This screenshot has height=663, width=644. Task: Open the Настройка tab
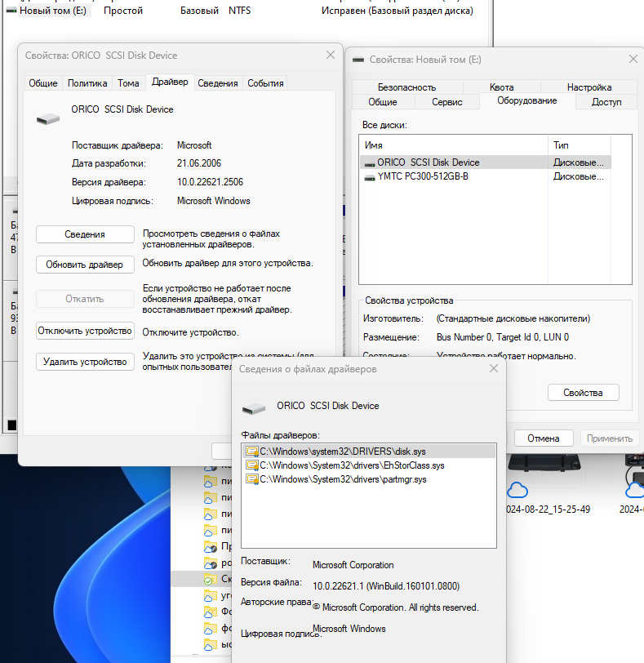tap(589, 87)
